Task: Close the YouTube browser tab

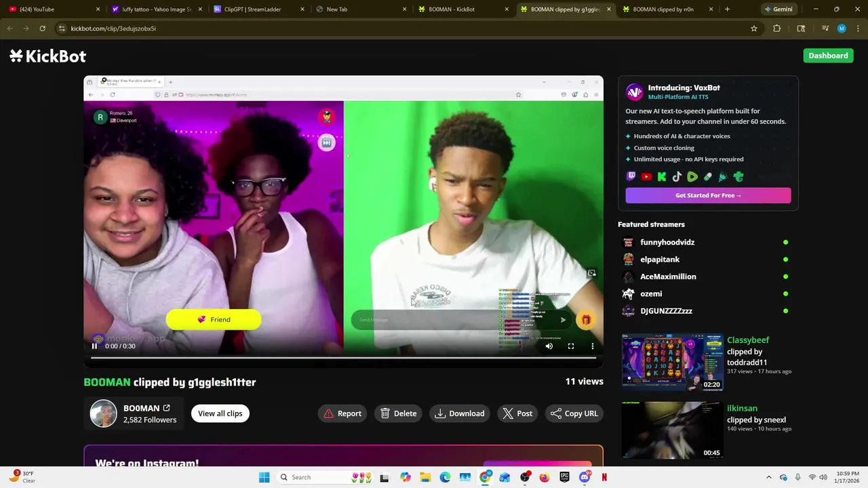Action: (x=98, y=9)
